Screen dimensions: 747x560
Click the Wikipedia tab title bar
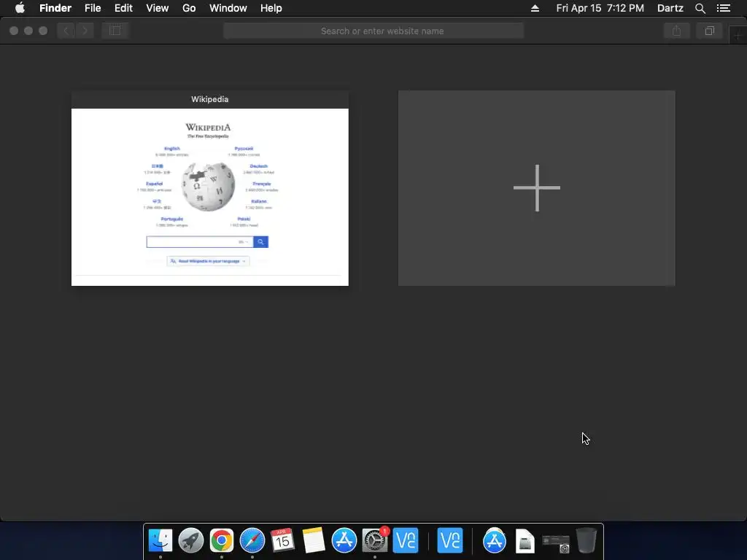click(210, 99)
